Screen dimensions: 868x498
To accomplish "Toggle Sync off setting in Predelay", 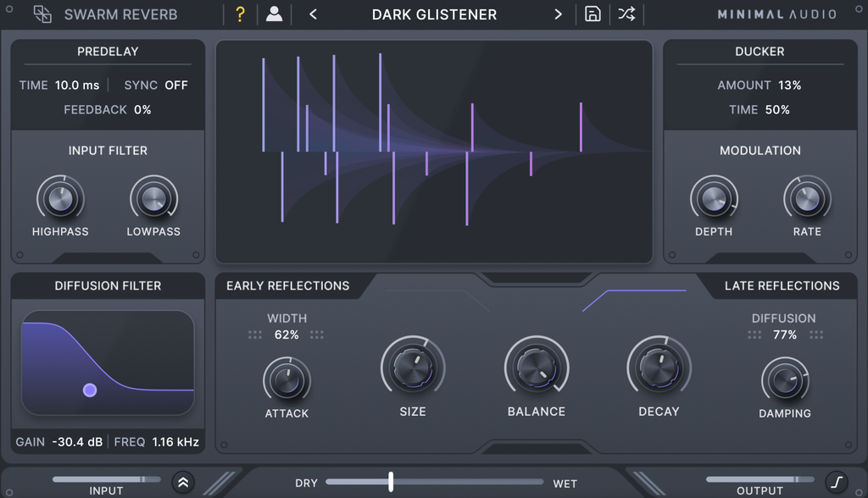I will point(175,85).
